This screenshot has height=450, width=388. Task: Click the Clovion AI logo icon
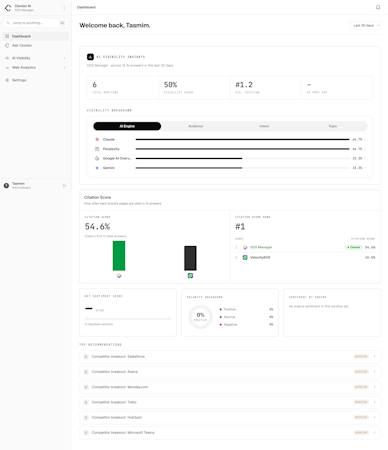pyautogui.click(x=8, y=8)
